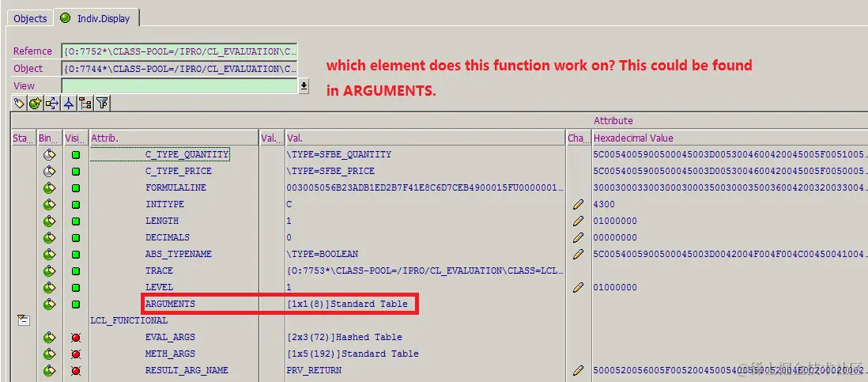Click the Cha... column header
868x382 pixels.
click(x=579, y=138)
